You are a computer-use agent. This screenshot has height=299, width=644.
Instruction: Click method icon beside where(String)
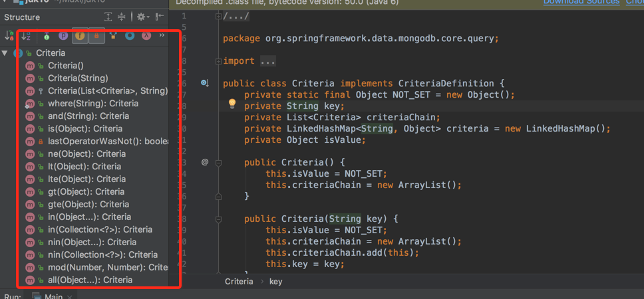30,104
